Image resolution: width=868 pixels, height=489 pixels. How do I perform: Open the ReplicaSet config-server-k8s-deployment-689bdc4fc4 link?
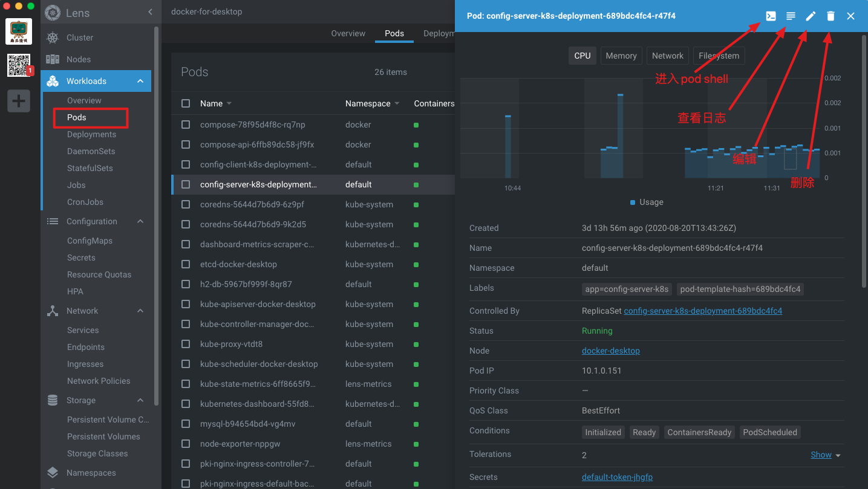703,311
